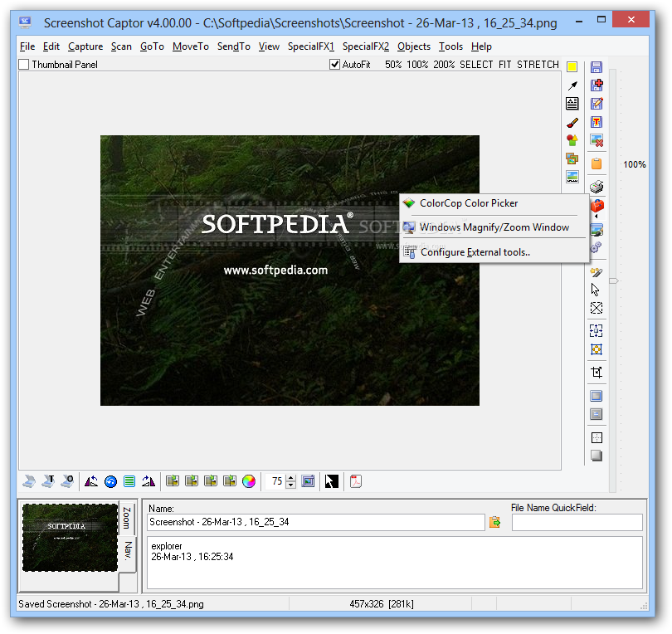
Task: Uncheck the AutoFit checkbox
Action: (334, 64)
